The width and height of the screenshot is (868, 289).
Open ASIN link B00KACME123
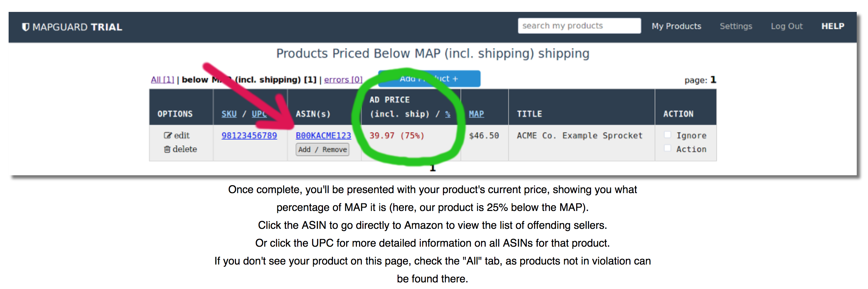coord(323,136)
